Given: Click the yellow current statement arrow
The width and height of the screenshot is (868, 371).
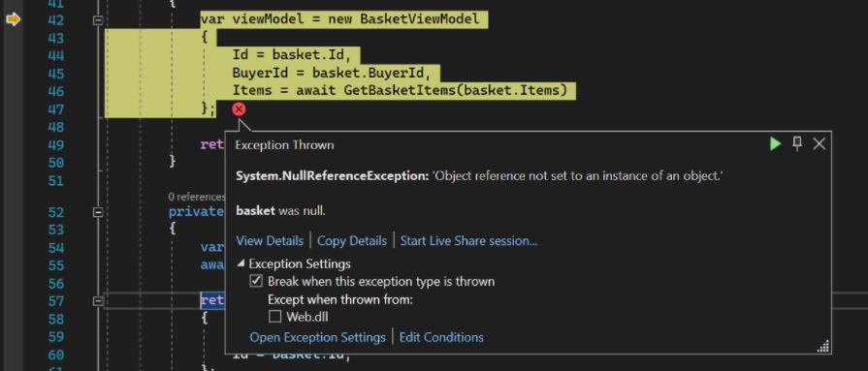Looking at the screenshot, I should pos(13,20).
